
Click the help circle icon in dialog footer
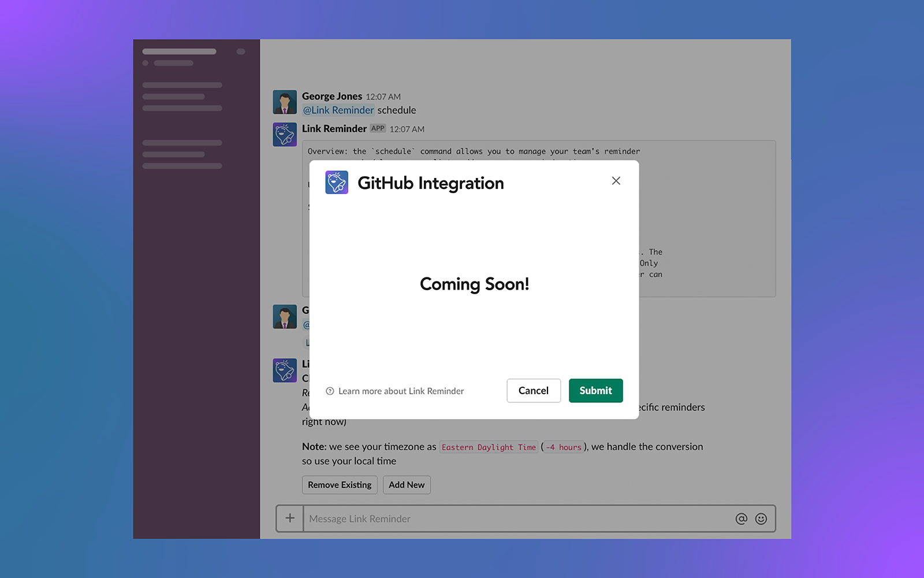[x=330, y=391]
